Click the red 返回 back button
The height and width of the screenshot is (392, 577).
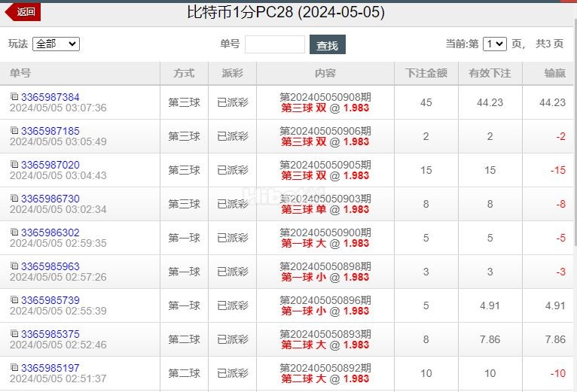pos(23,12)
